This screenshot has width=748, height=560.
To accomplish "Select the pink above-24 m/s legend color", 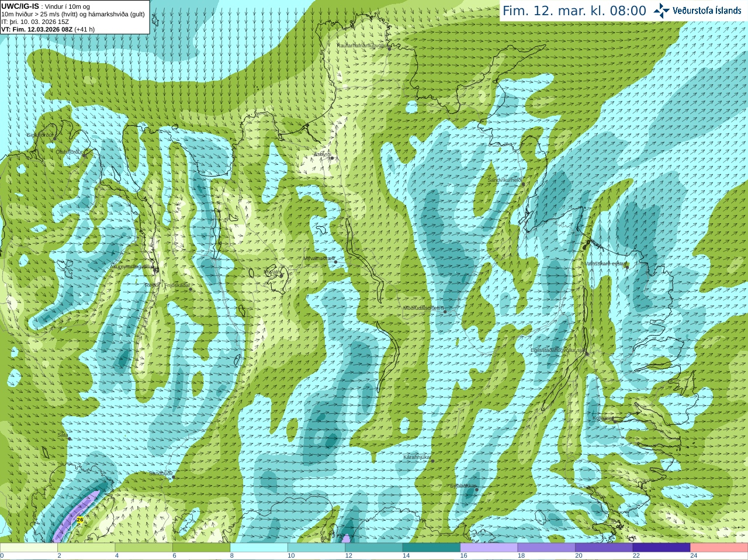I will point(719,547).
